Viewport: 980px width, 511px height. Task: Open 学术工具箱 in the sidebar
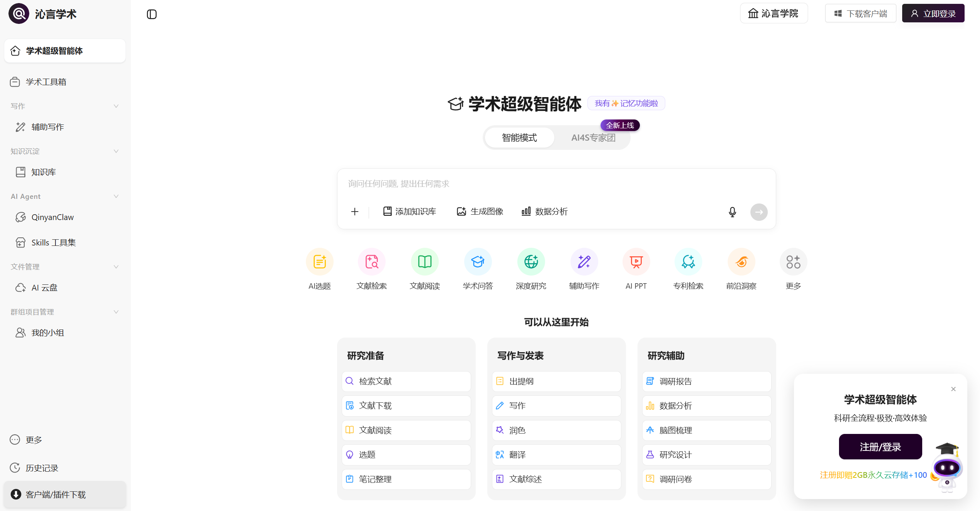point(65,82)
